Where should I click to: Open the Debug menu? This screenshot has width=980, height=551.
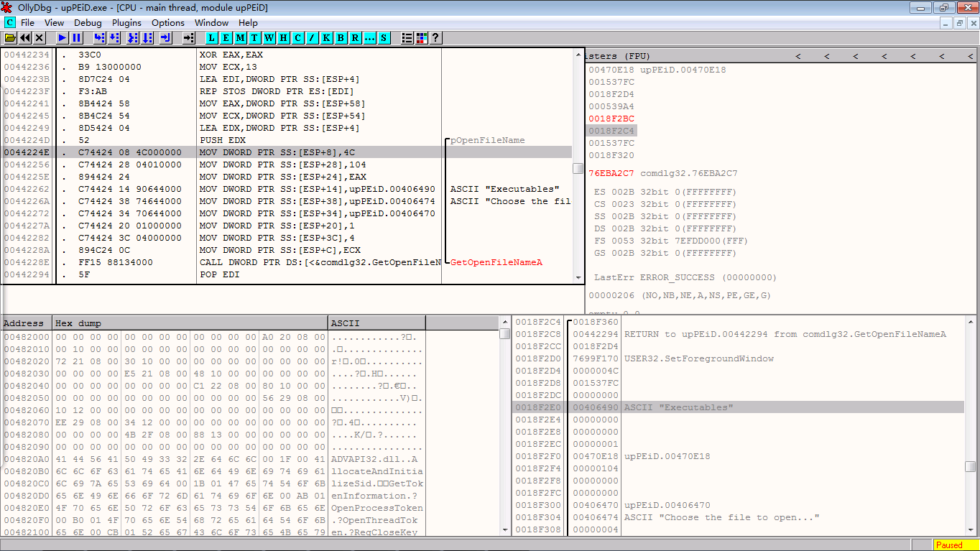pos(88,23)
